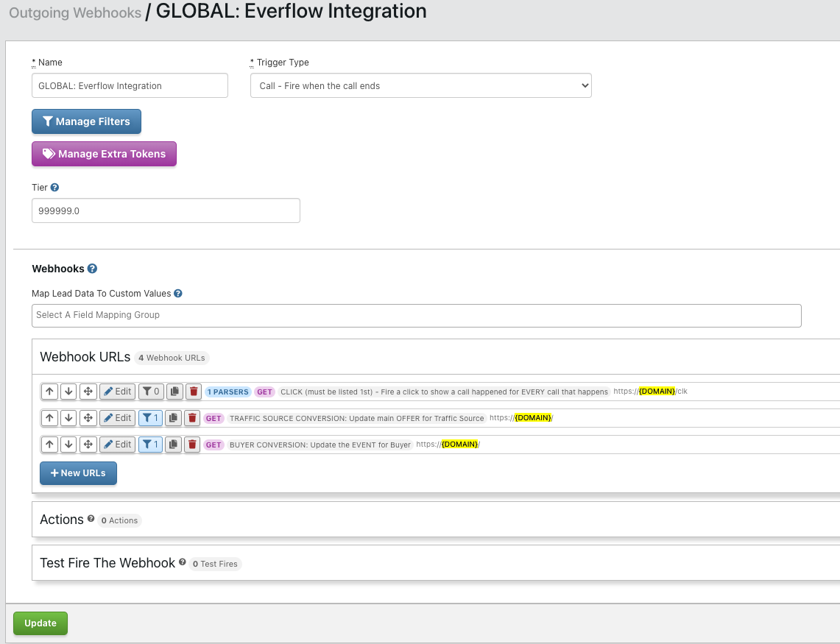Click BUYER CONVERSION description label

tap(320, 445)
